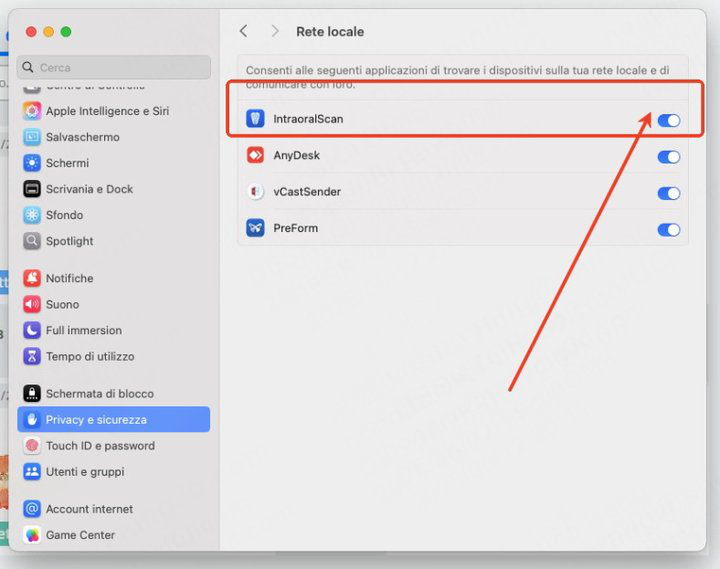Click the IntraoralScan app name
Image resolution: width=720 pixels, height=569 pixels.
point(308,119)
